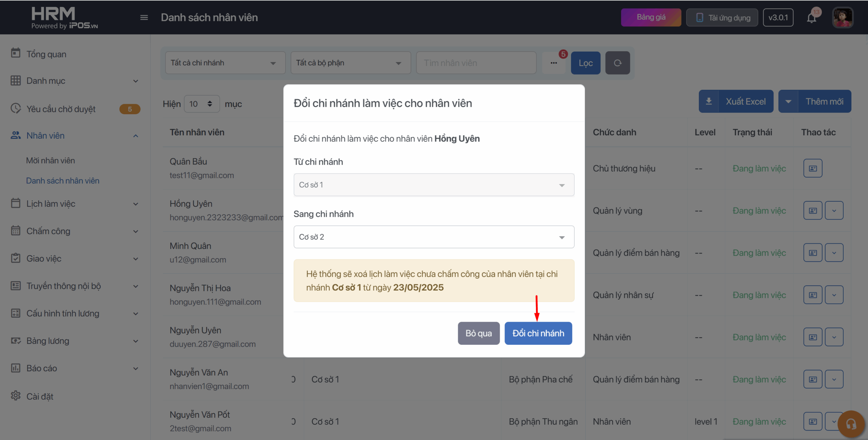The width and height of the screenshot is (868, 440).
Task: Open the notification bell
Action: pos(811,18)
